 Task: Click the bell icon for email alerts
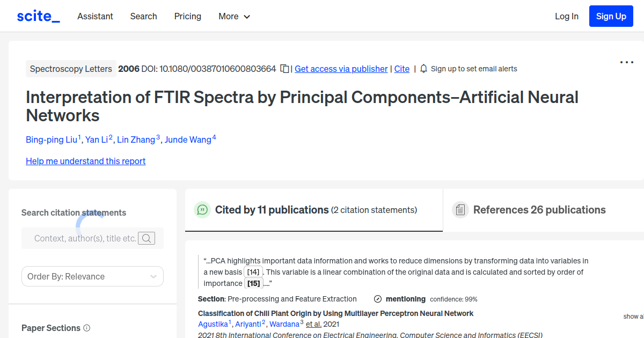tap(423, 69)
